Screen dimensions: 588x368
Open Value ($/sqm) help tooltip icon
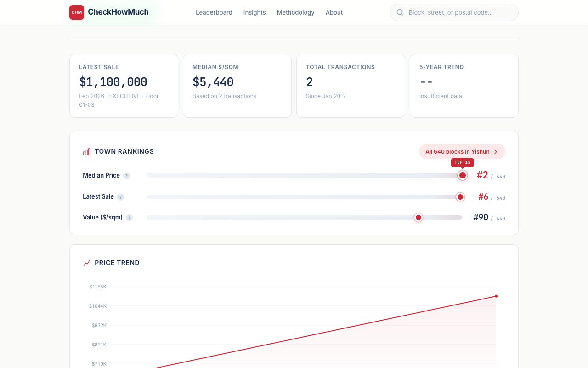coord(130,218)
